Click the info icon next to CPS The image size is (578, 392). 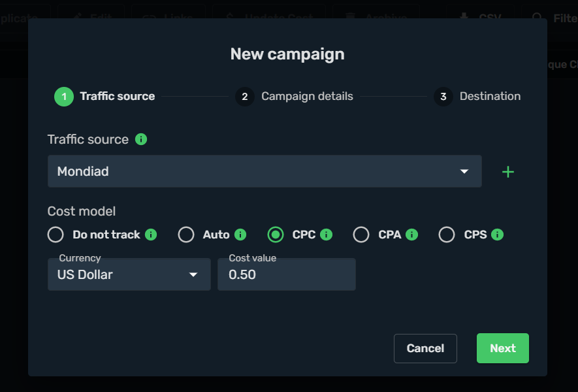point(498,235)
